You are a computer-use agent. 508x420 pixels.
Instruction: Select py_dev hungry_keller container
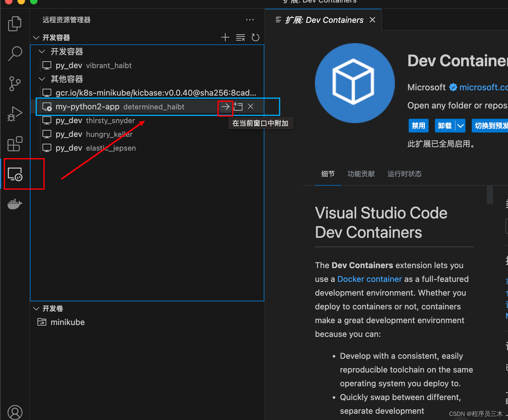[x=147, y=134]
